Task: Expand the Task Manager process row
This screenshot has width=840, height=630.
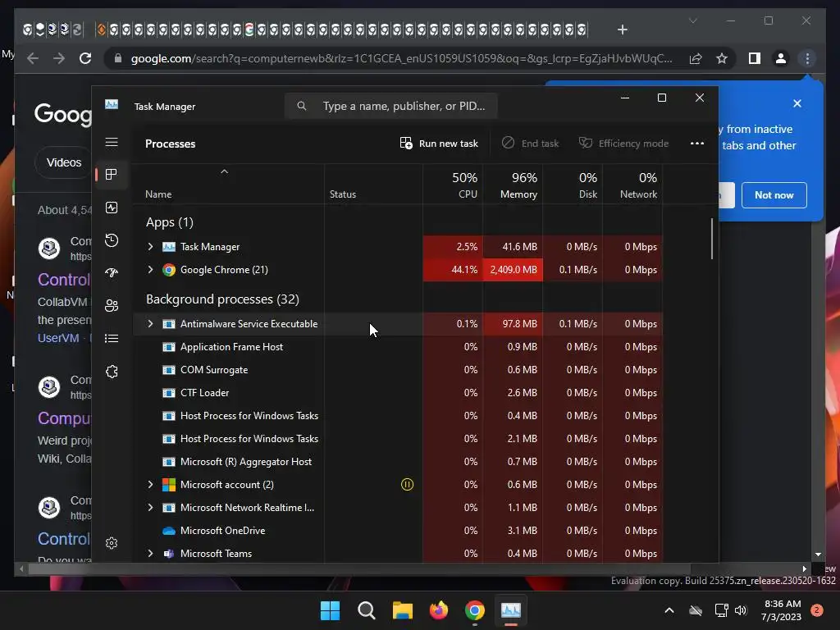Action: point(151,246)
